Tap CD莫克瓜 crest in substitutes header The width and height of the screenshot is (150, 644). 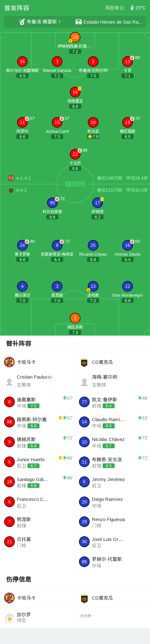(84, 362)
